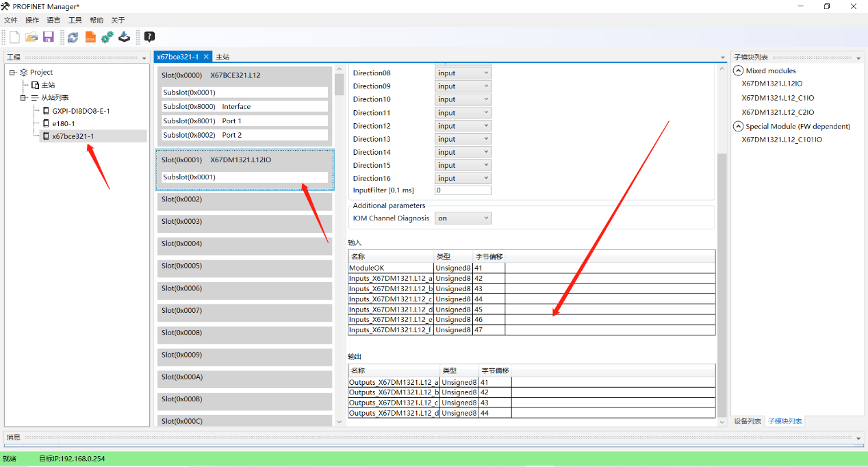
Task: Open an existing project folder
Action: point(31,37)
